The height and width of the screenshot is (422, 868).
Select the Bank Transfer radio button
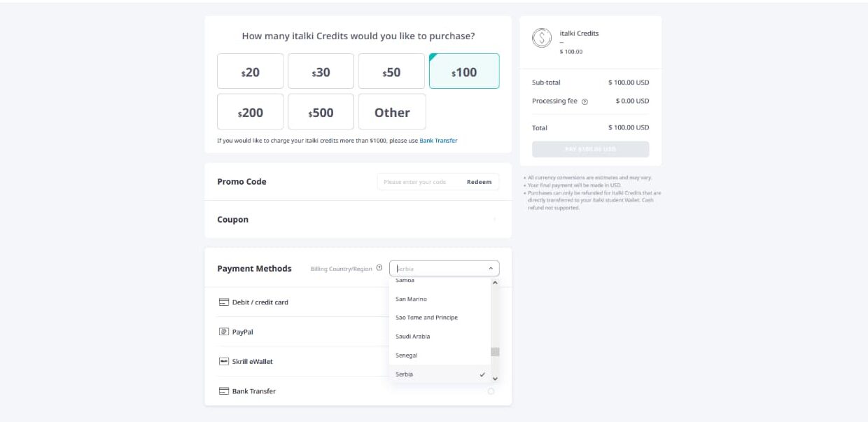(491, 391)
